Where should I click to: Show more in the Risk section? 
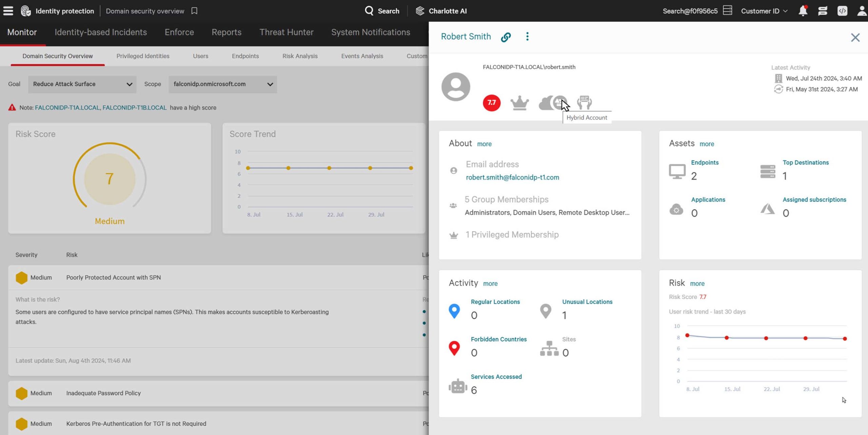[697, 283]
